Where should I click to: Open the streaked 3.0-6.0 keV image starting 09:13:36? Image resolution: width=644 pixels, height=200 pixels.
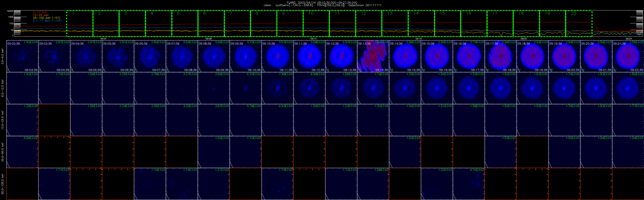pos(373,56)
